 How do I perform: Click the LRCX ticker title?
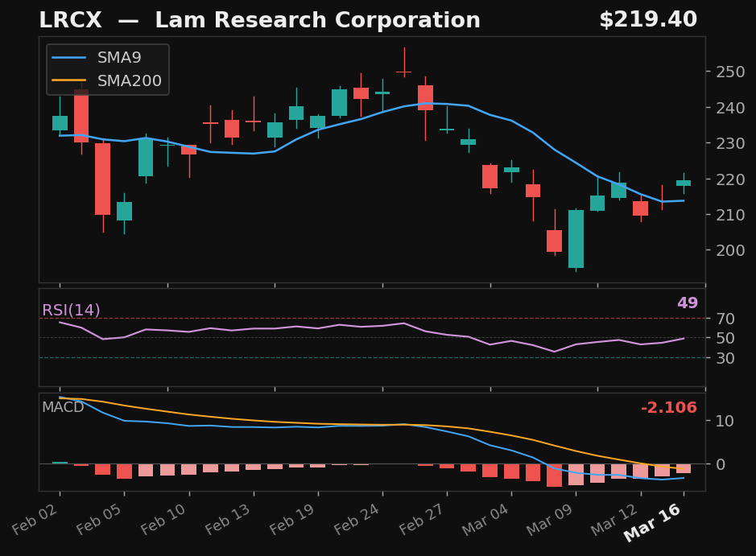click(71, 19)
